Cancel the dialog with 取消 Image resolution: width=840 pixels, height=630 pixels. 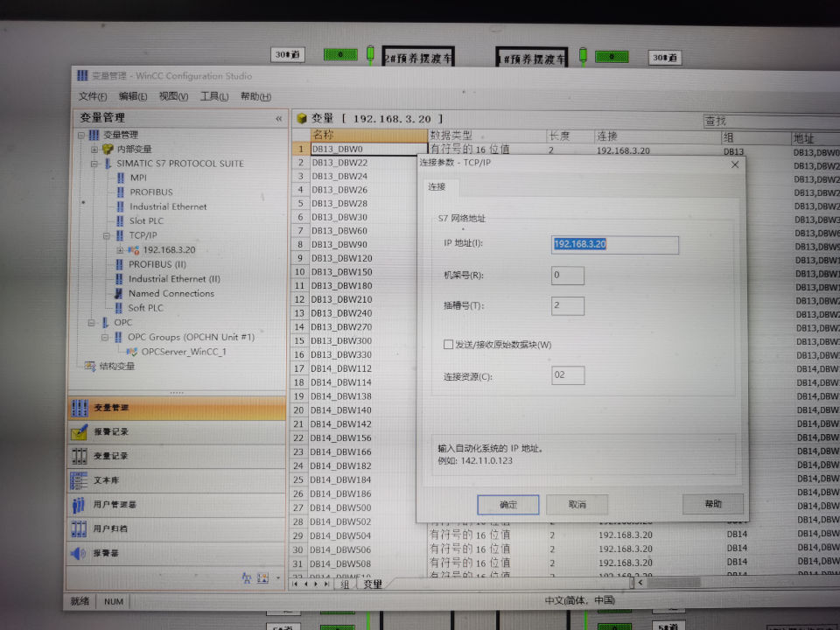point(577,505)
